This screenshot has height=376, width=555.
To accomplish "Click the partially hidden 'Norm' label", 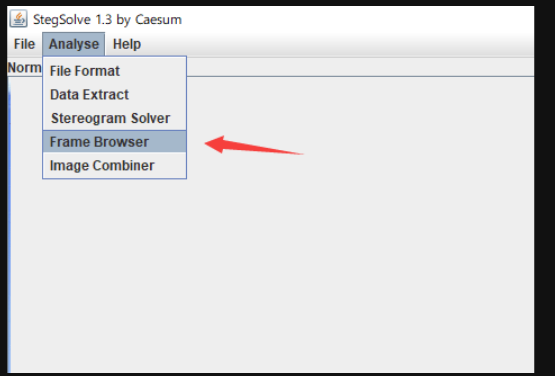I will tap(24, 67).
